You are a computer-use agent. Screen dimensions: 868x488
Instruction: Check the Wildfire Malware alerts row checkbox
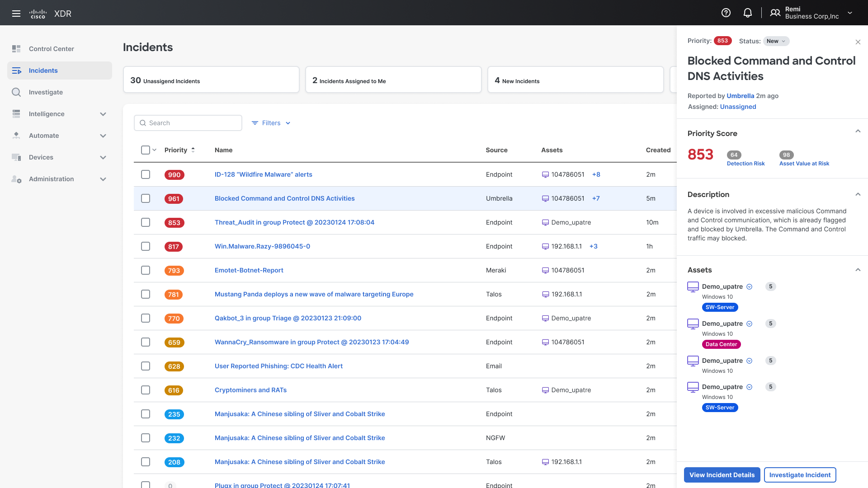click(146, 174)
